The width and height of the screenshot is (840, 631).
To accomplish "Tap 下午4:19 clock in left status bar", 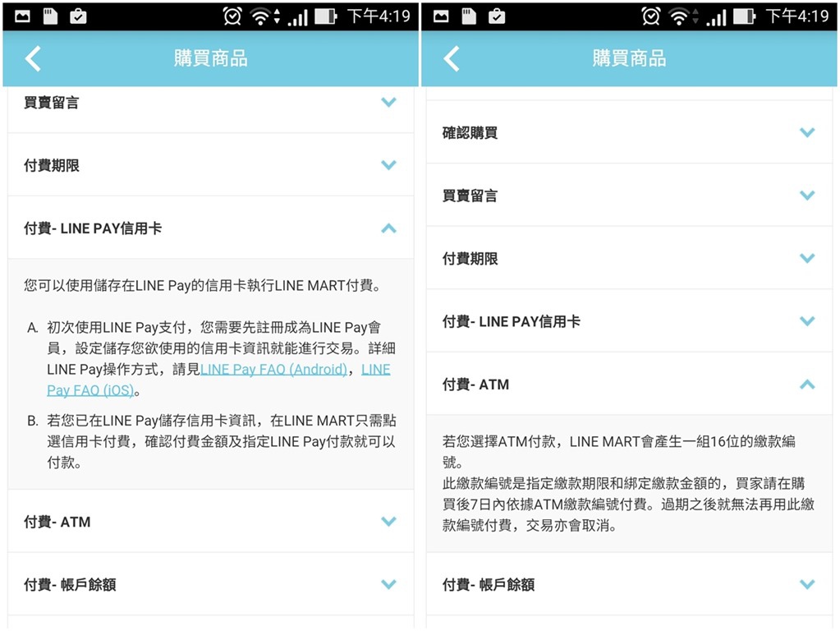I will tap(379, 16).
